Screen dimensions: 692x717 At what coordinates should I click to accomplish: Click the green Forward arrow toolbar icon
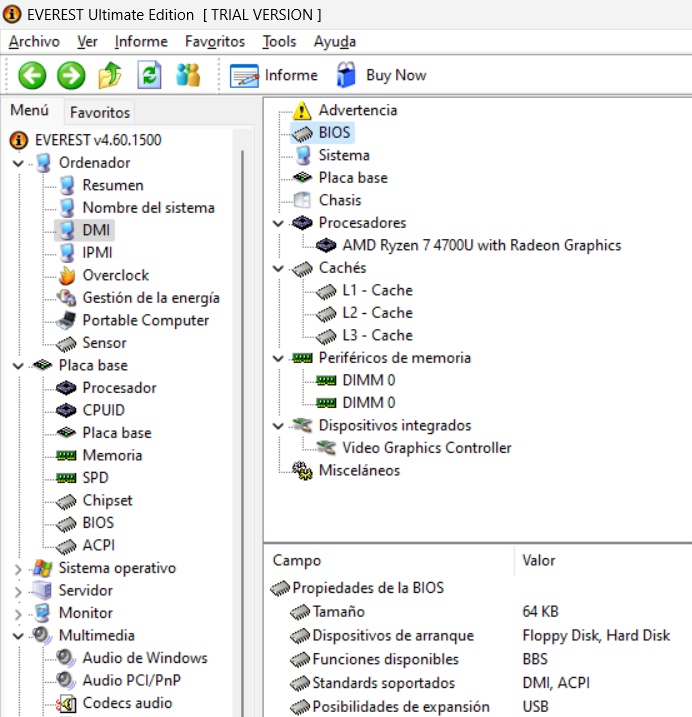click(x=71, y=75)
